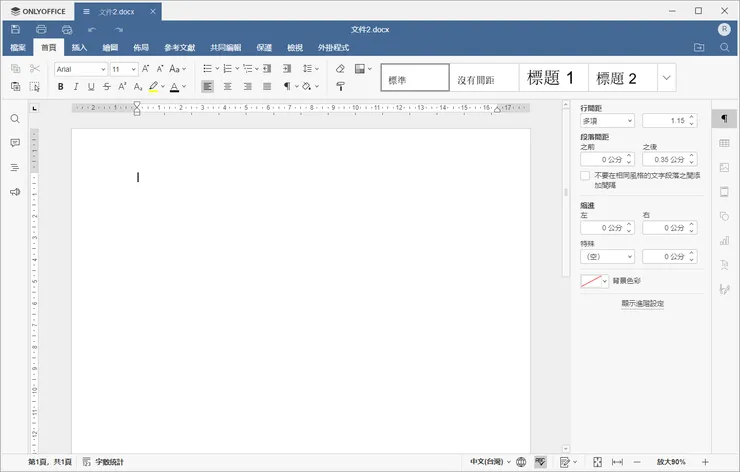The width and height of the screenshot is (740, 472).
Task: Open 字數統計 word count in status bar
Action: point(103,462)
